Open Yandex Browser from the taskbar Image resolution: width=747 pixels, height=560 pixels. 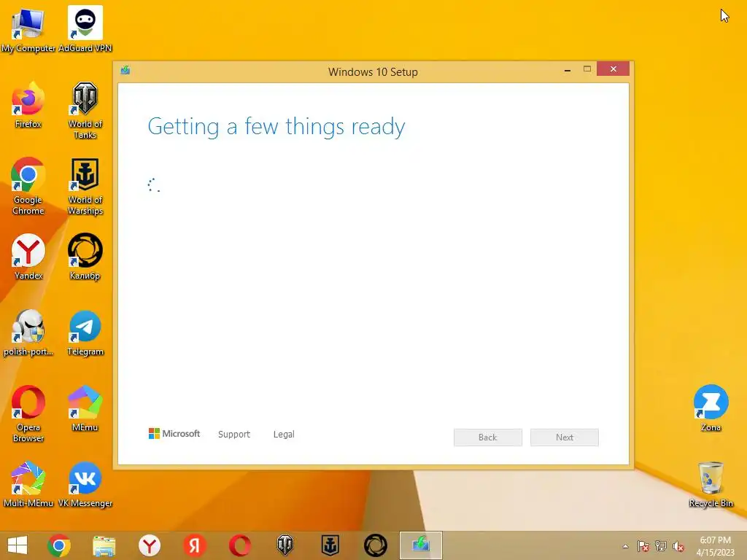[x=149, y=545]
